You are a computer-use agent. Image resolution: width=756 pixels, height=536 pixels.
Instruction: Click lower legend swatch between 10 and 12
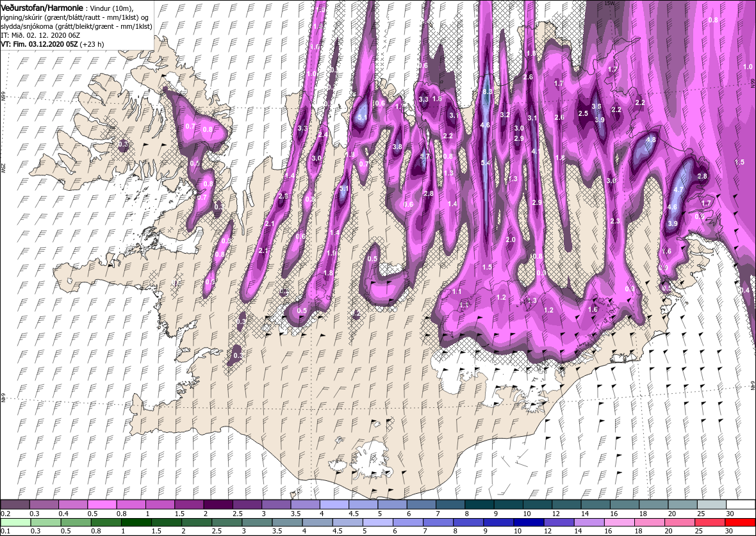529,523
